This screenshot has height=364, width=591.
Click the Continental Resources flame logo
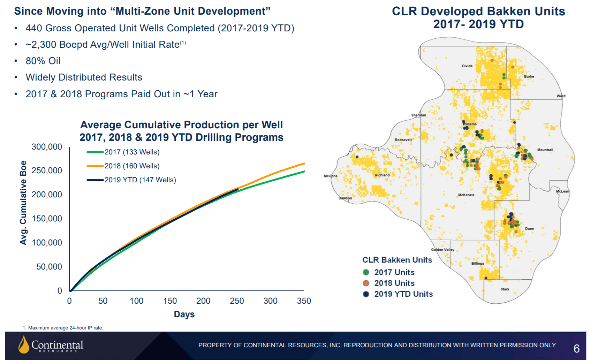click(24, 344)
